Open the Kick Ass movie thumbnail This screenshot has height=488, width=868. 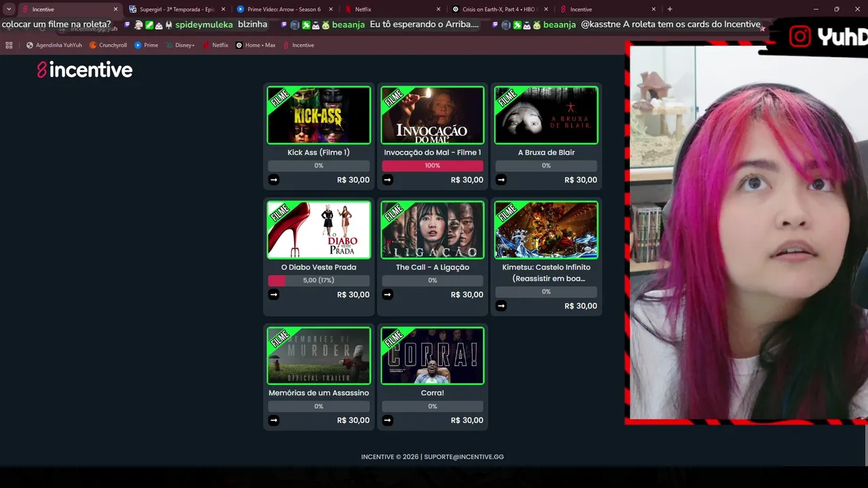point(319,115)
